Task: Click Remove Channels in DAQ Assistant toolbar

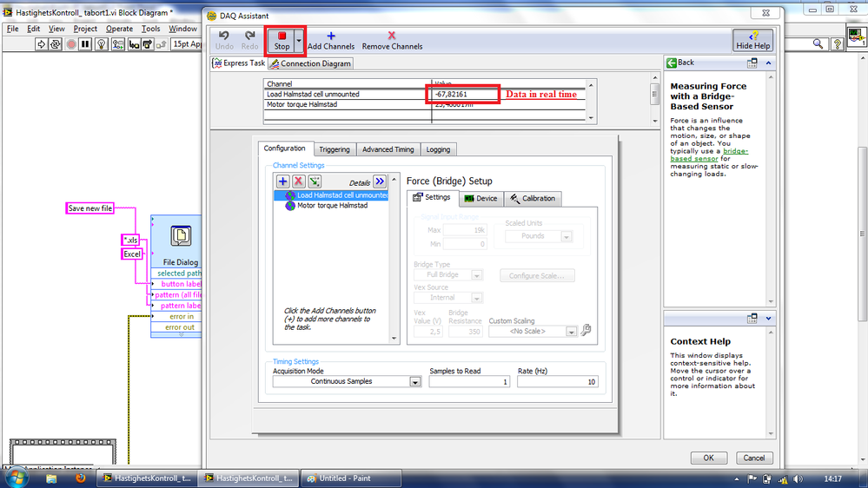Action: pyautogui.click(x=392, y=41)
